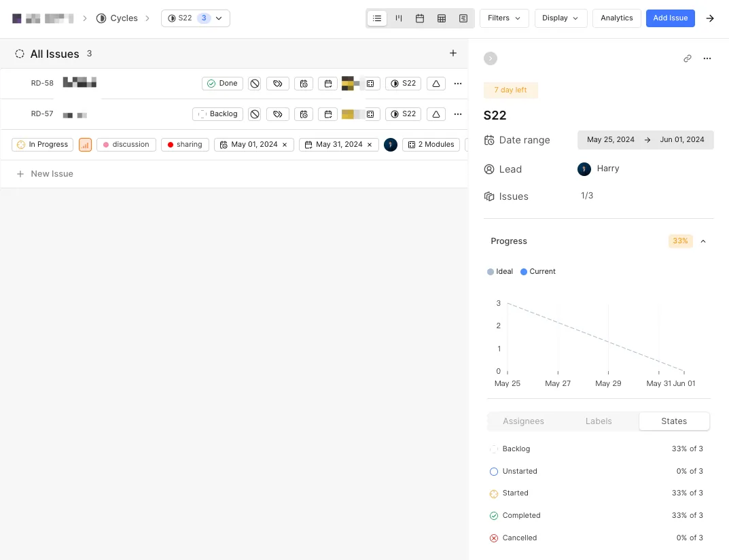Open more options menu for RD-58
This screenshot has width=729, height=560.
tap(457, 84)
